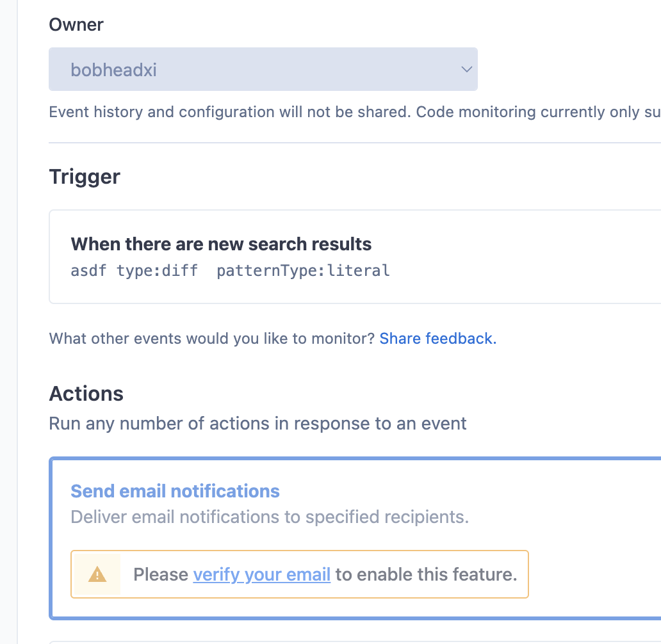Click the "Trigger" section heading
Image resolution: width=661 pixels, height=644 pixels.
(85, 177)
